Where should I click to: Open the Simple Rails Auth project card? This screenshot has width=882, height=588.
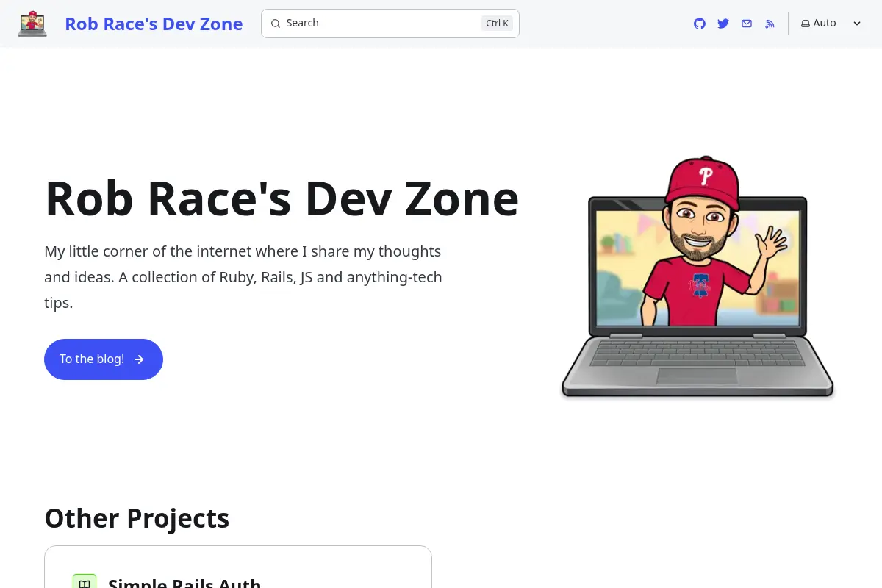click(x=238, y=567)
